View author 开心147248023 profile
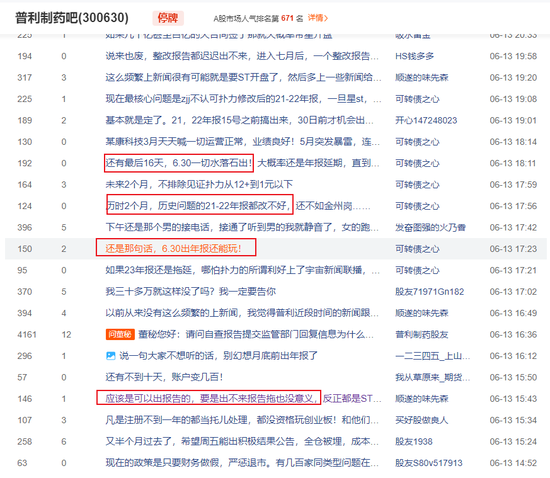The image size is (550, 478). point(426,120)
